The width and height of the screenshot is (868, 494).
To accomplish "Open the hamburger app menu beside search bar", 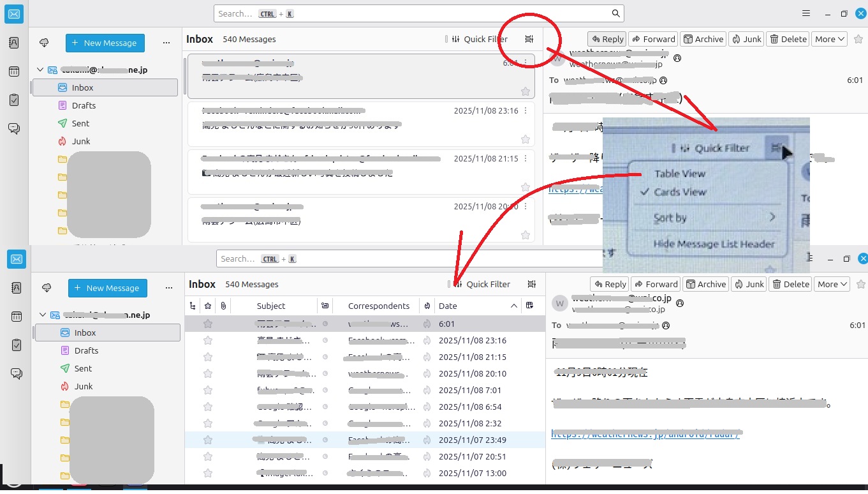I will (x=806, y=13).
